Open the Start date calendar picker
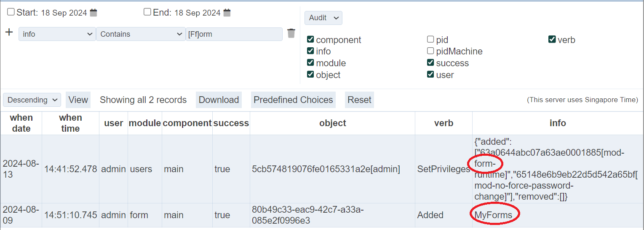644x230 pixels. click(94, 13)
